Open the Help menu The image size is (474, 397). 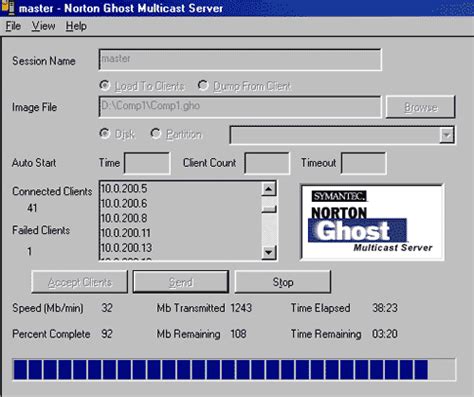(x=76, y=26)
